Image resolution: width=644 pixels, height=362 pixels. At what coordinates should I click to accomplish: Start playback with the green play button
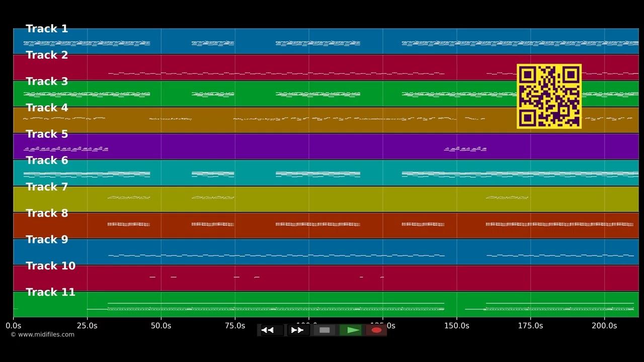(x=351, y=330)
